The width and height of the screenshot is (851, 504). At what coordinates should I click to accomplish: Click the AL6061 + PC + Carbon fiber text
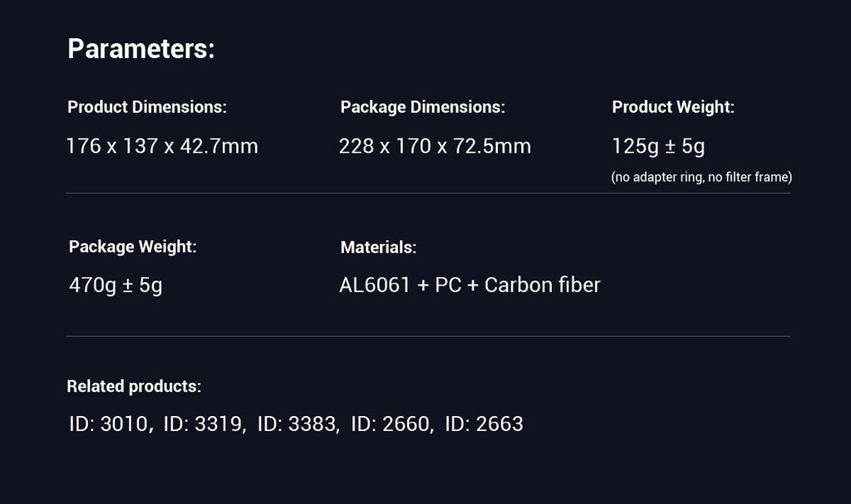coord(470,286)
